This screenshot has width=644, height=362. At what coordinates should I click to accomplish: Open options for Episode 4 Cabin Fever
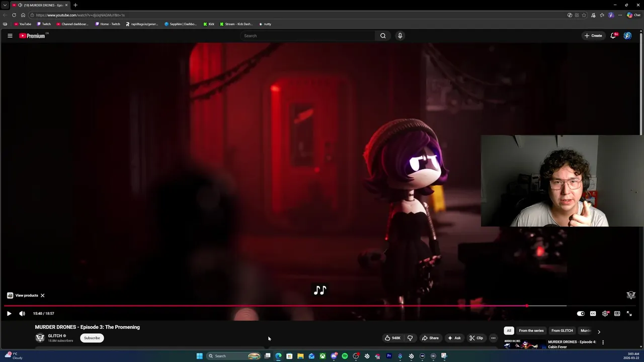click(x=603, y=342)
